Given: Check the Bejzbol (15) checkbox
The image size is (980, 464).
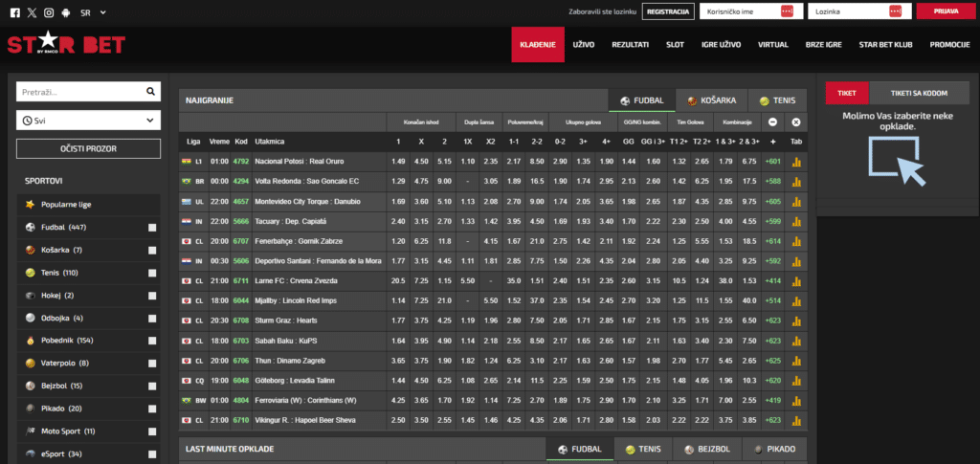Looking at the screenshot, I should pyautogui.click(x=152, y=387).
